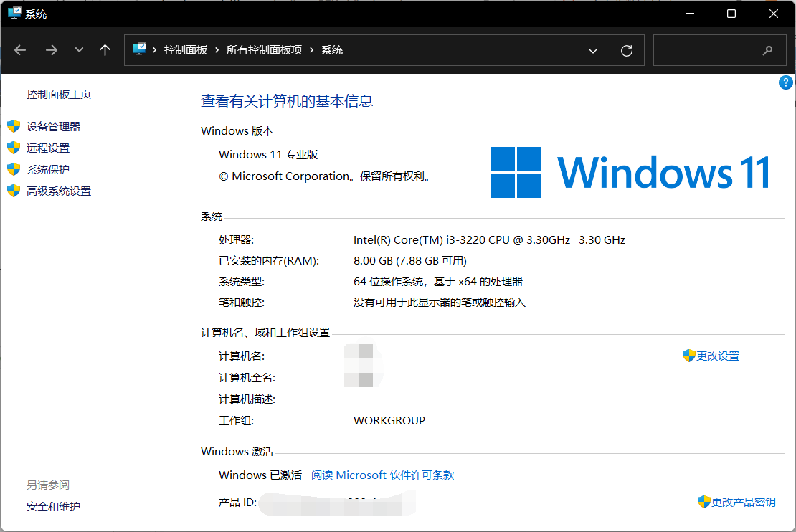Click the shield icon beside 高级系统设置
This screenshot has height=532, width=796.
click(x=13, y=191)
